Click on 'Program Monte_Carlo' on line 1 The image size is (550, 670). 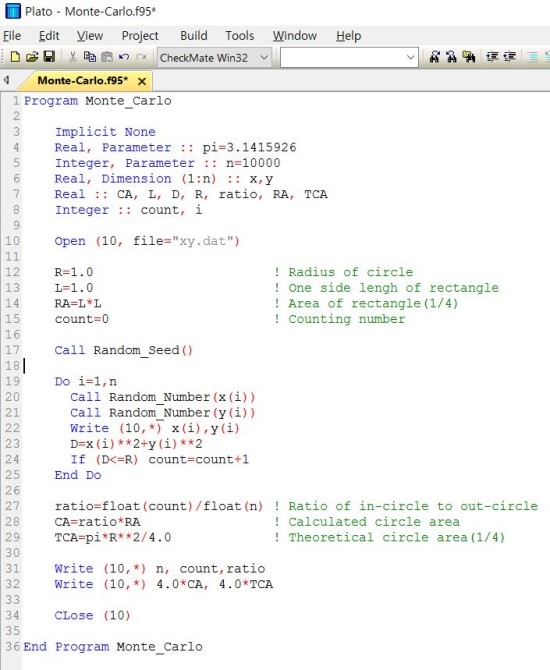tap(97, 101)
